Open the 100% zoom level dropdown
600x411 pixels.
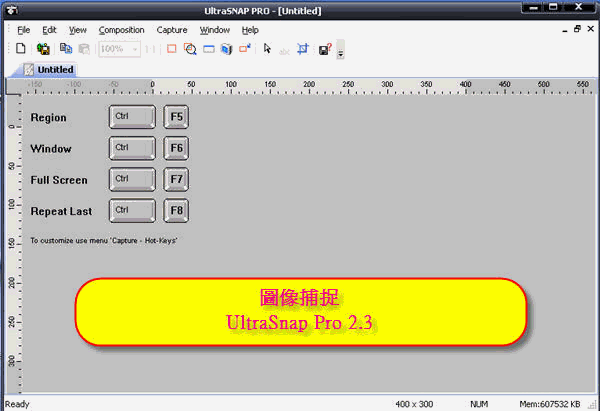click(x=134, y=48)
